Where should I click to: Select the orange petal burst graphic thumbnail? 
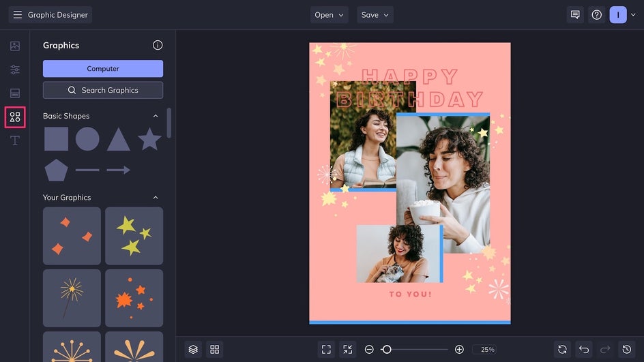pos(134,347)
